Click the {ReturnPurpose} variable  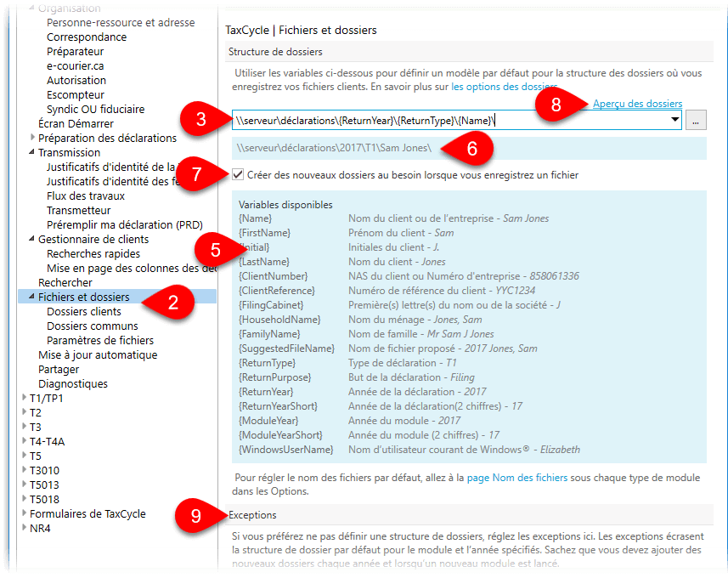[275, 377]
